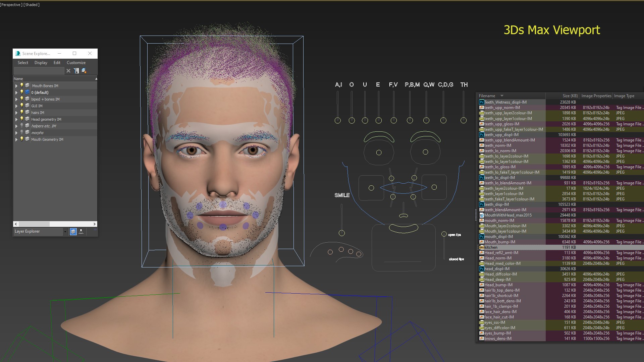Image resolution: width=644 pixels, height=362 pixels.
Task: Toggle visibility bulb of biped + bones IM
Action: tap(22, 99)
